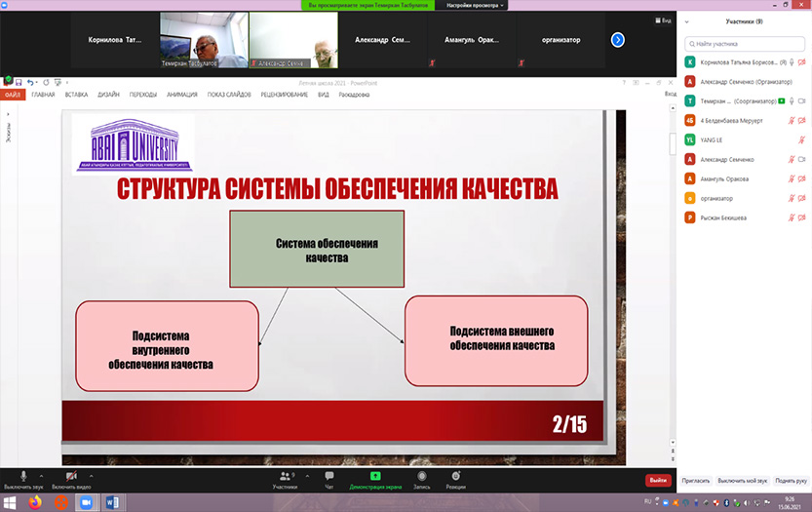This screenshot has height=512, width=812.
Task: Mute the microphone in Zoom toolbar
Action: [24, 475]
